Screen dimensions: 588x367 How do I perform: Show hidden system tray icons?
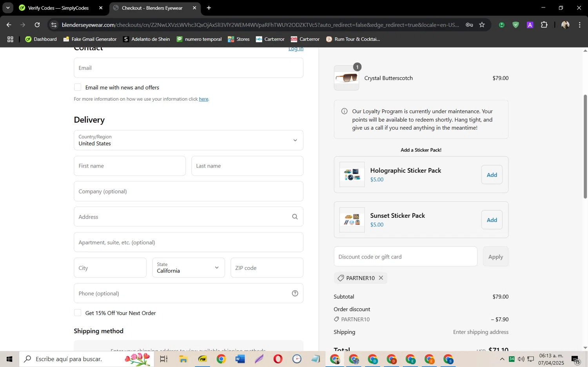pyautogui.click(x=502, y=359)
